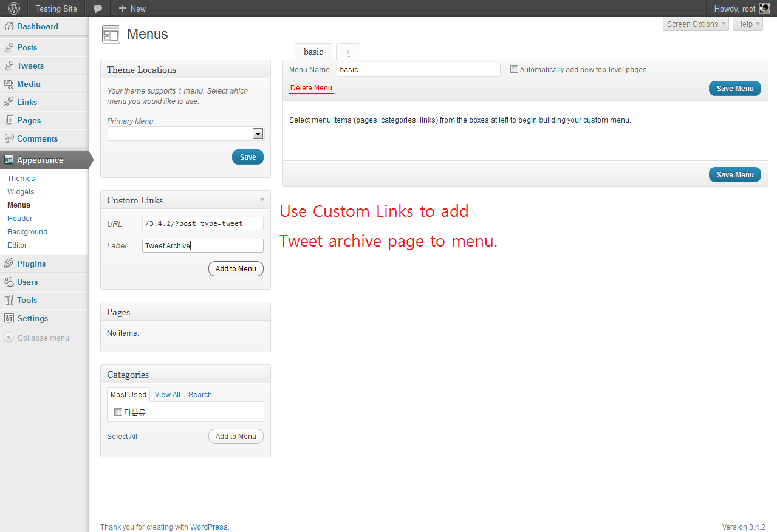The width and height of the screenshot is (777, 532).
Task: Click the plus tab to add new menu
Action: coord(348,52)
